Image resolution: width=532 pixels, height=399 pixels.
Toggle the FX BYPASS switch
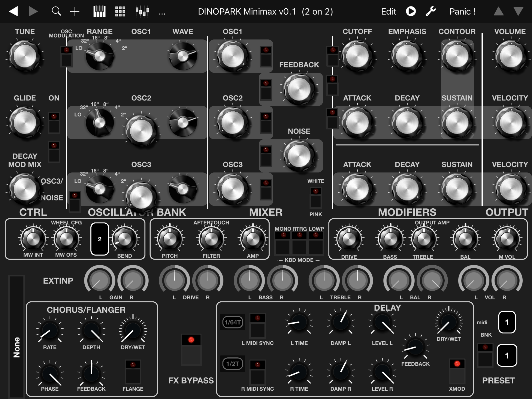point(191,349)
